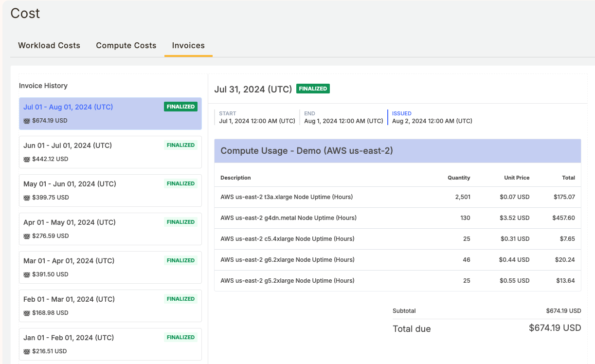Expand the Compute Usage - Demo section header
Screen dimensions: 595x364
tap(397, 151)
